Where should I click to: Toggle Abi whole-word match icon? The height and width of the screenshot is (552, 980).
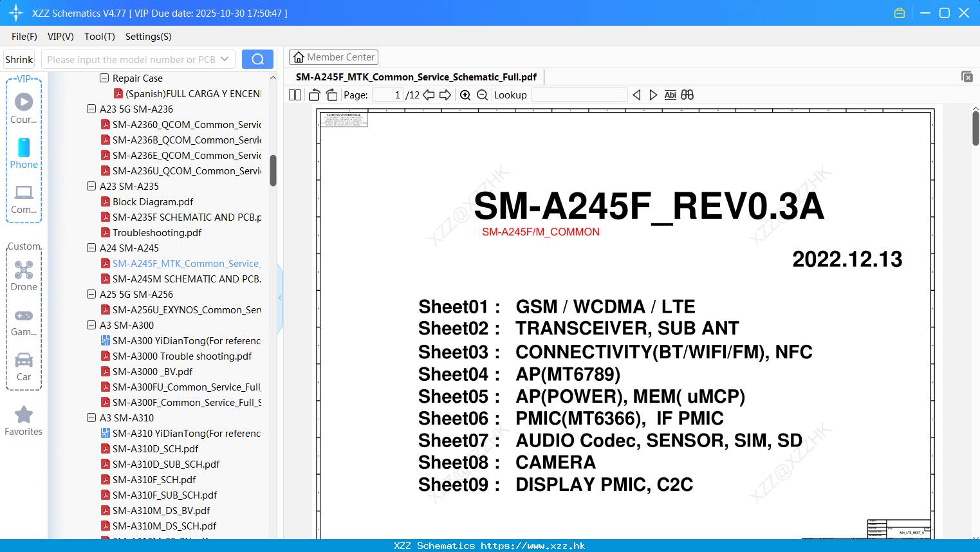(670, 95)
